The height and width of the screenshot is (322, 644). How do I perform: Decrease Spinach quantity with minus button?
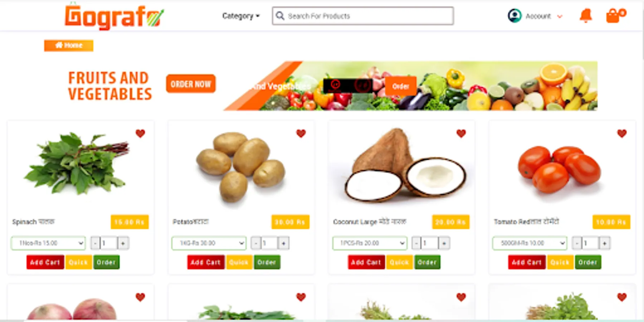coord(95,243)
